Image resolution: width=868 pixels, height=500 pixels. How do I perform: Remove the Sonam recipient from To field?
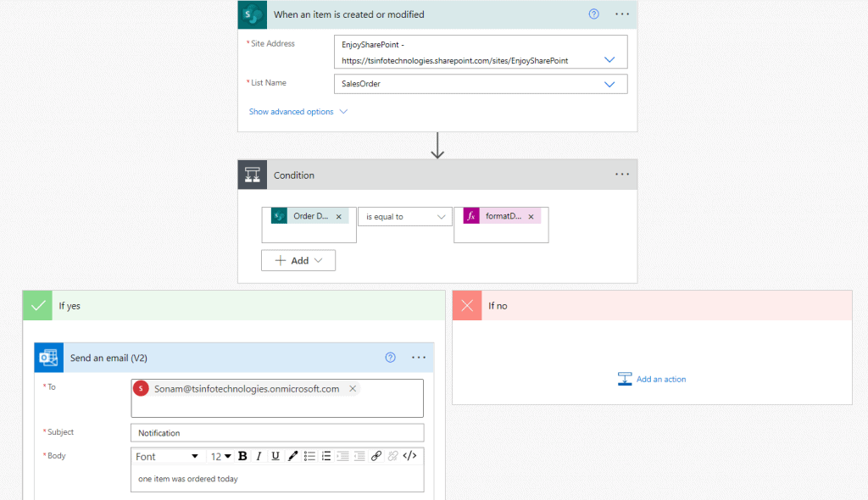click(353, 389)
